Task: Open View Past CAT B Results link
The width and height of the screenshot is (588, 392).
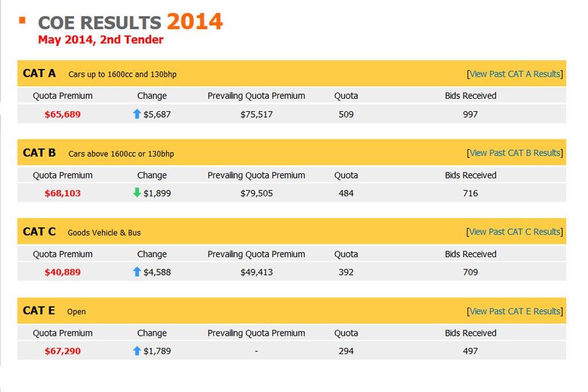Action: (x=515, y=153)
